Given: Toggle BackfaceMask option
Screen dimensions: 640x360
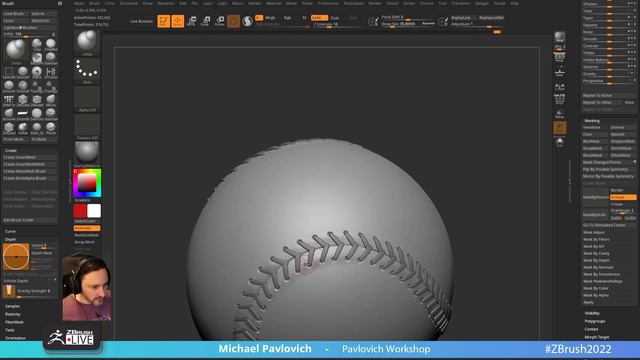Looking at the screenshot, I should point(87,236).
